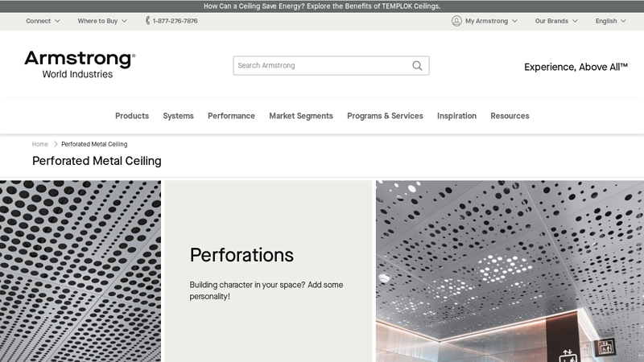Open the elevator lobby perforated ceiling photo
The image size is (644, 362).
[x=510, y=271]
